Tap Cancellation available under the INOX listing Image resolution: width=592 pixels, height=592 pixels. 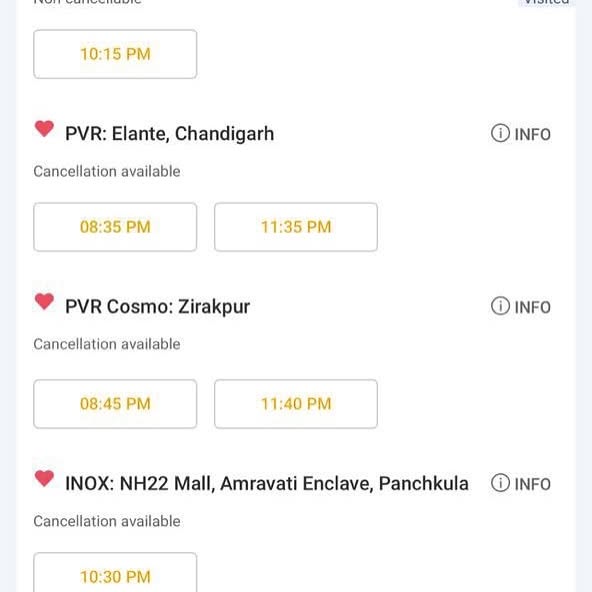pos(107,521)
